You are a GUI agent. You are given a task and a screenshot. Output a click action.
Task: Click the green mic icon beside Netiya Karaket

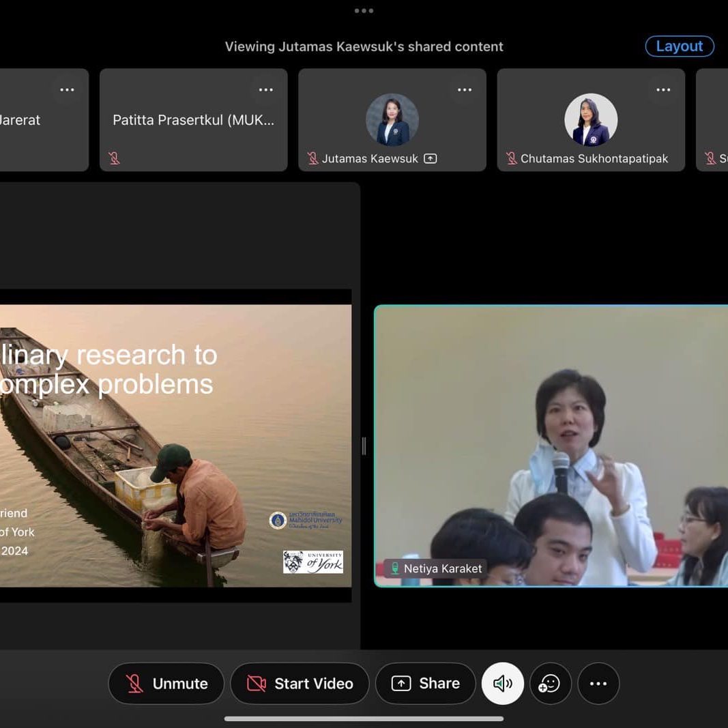pos(394,568)
